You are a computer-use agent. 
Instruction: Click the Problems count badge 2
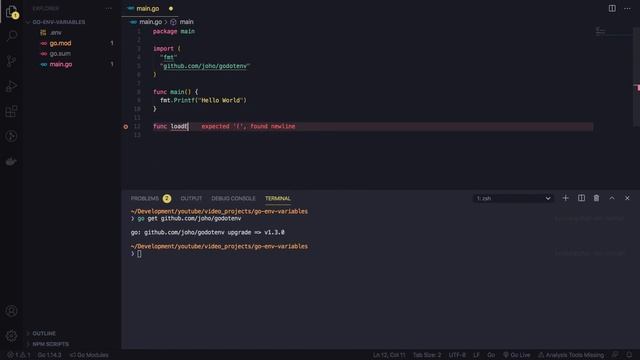point(167,199)
